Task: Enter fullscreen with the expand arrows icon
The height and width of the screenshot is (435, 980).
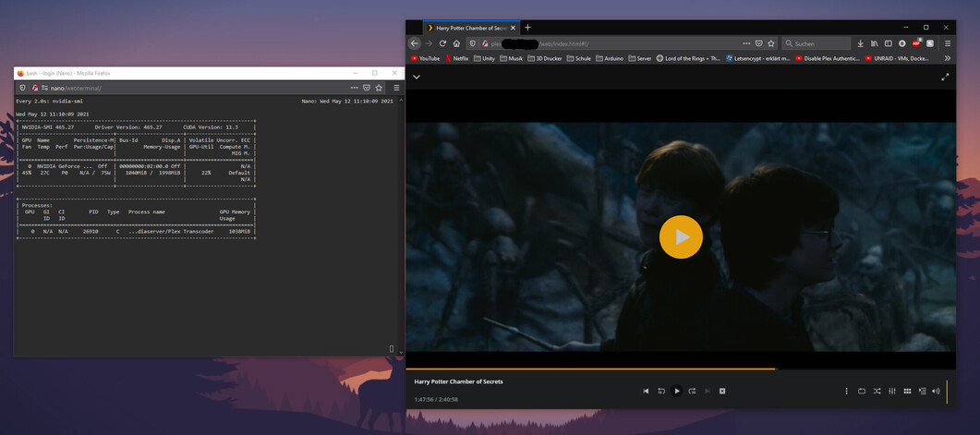Action: [945, 78]
